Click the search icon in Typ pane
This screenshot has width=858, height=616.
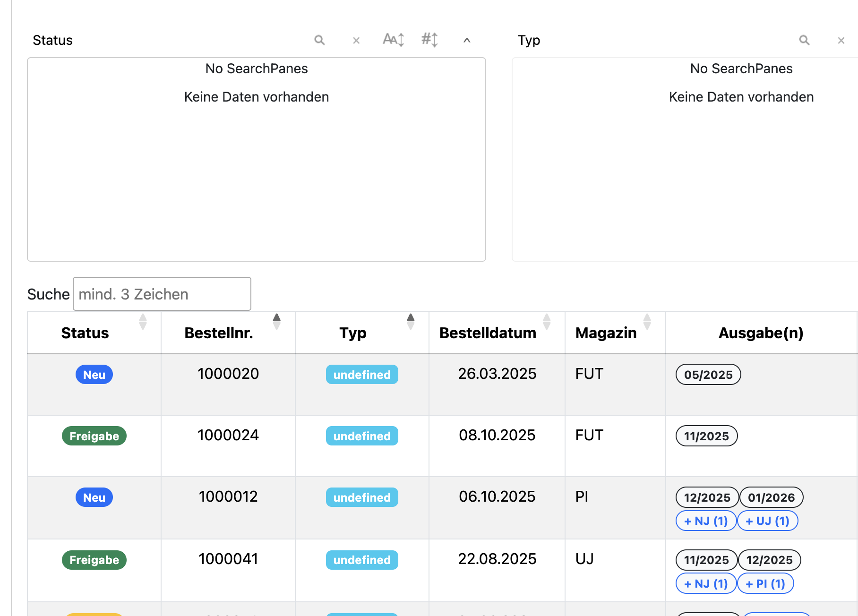pyautogui.click(x=805, y=40)
